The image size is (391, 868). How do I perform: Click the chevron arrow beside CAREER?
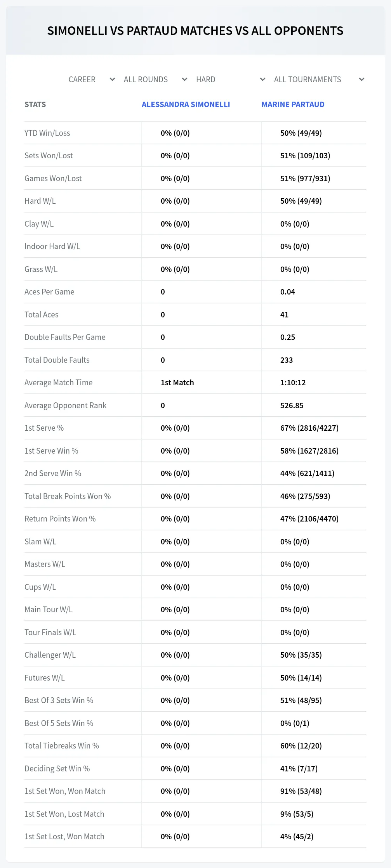pos(112,80)
